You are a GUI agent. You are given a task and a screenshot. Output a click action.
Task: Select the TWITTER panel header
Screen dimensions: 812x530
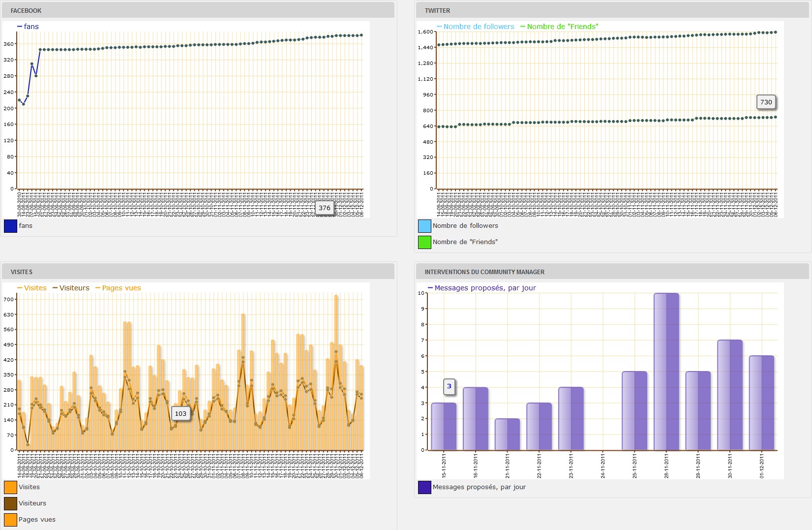point(612,10)
